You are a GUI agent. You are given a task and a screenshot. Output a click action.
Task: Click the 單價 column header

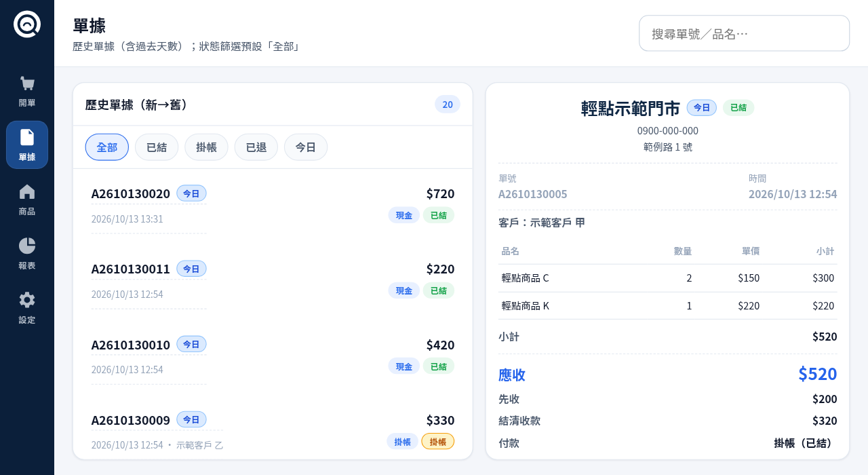(x=751, y=251)
